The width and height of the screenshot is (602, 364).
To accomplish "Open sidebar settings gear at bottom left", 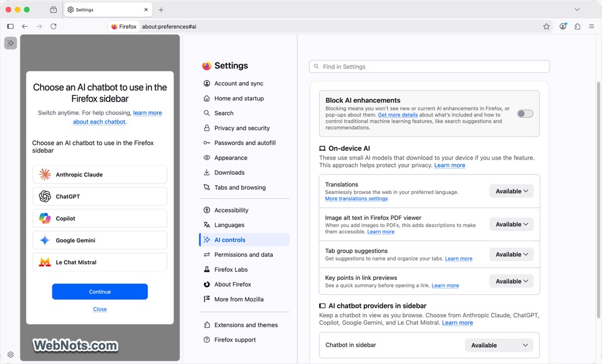I will (11, 355).
